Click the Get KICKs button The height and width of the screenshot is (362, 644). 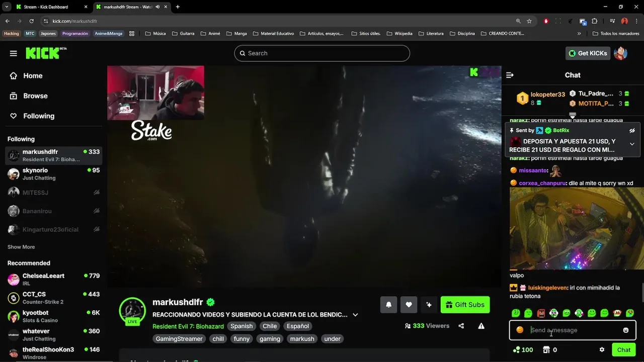coord(588,53)
